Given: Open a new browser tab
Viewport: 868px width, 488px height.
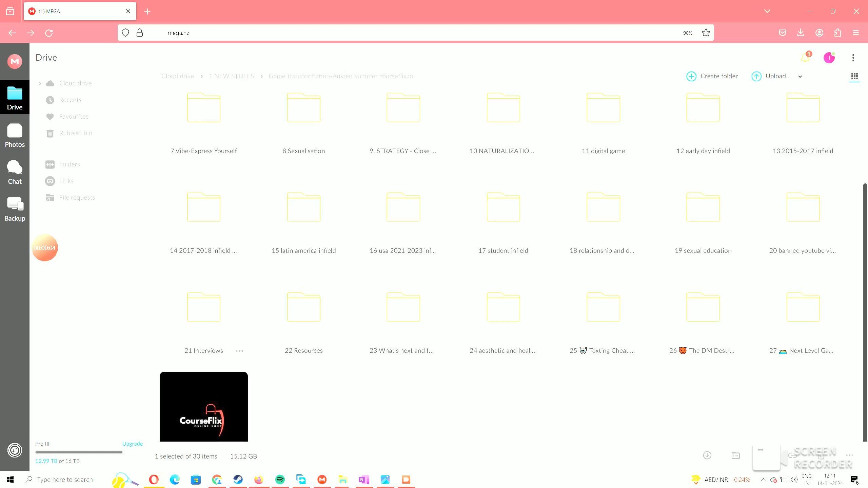Looking at the screenshot, I should [147, 12].
